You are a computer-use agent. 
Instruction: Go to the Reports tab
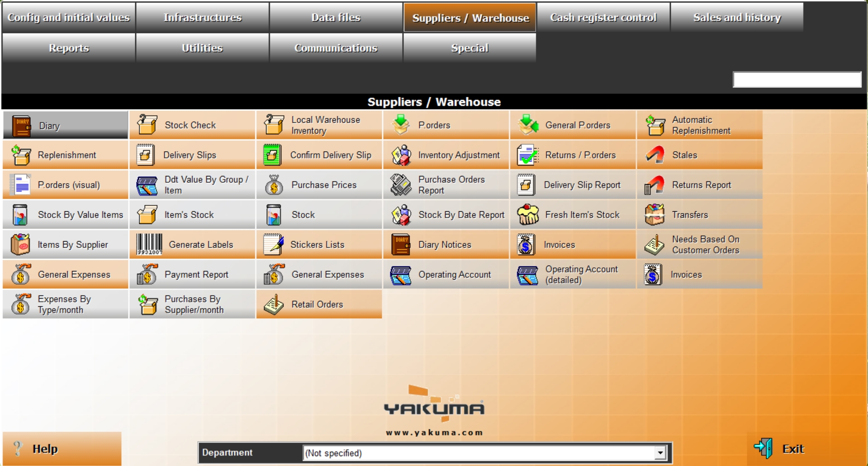tap(69, 48)
